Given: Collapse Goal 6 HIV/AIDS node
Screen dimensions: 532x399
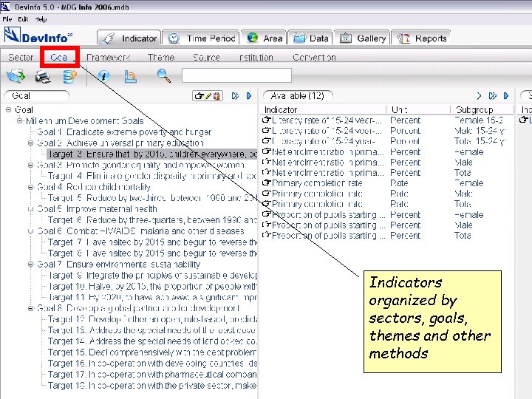Looking at the screenshot, I should [x=30, y=231].
